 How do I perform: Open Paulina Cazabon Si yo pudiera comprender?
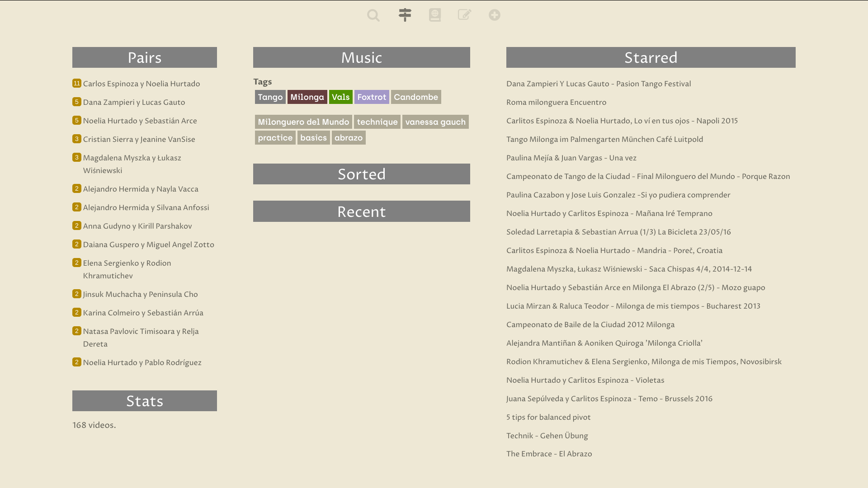618,195
